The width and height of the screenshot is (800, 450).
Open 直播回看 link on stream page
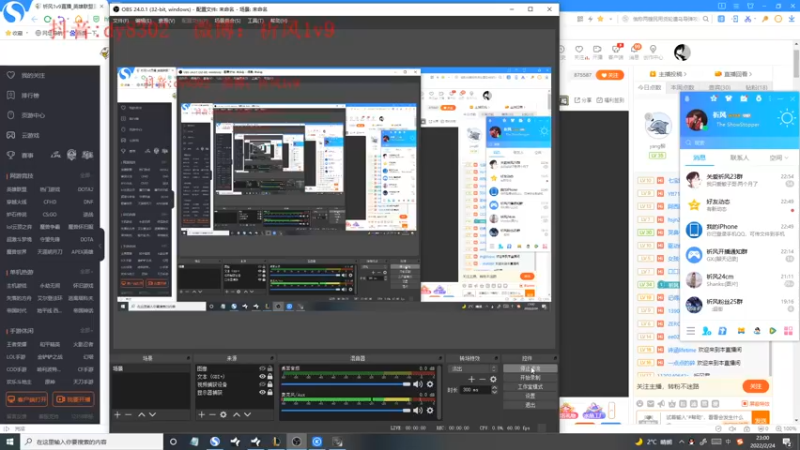pyautogui.click(x=734, y=74)
